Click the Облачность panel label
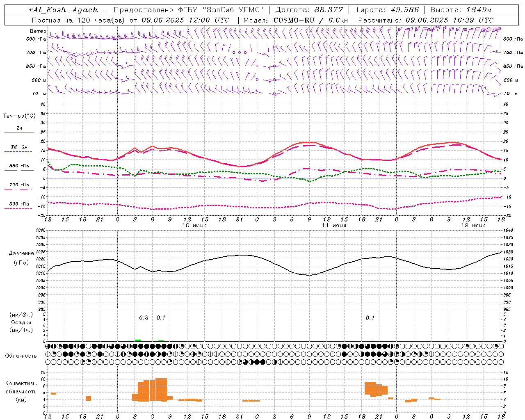Image resolution: width=525 pixels, height=420 pixels. (21, 356)
